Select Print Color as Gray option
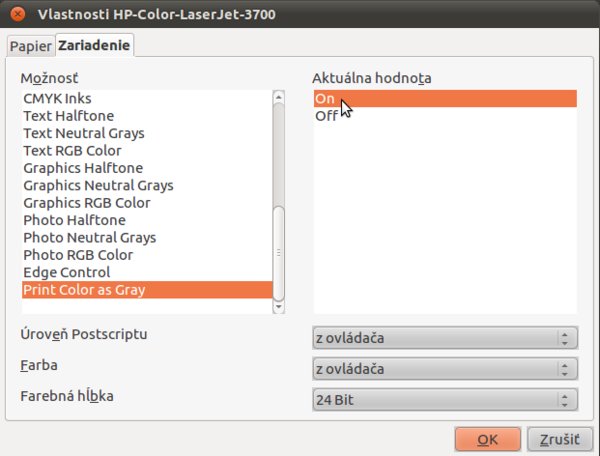 pos(147,290)
